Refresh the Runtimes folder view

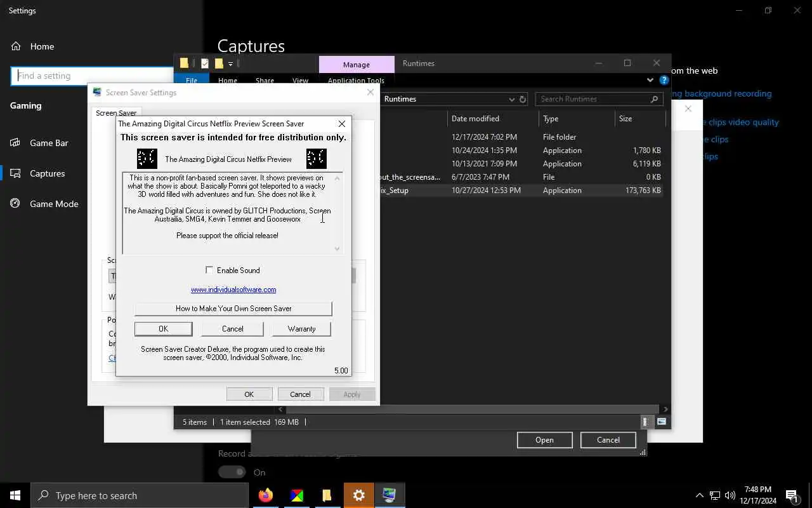(x=523, y=99)
